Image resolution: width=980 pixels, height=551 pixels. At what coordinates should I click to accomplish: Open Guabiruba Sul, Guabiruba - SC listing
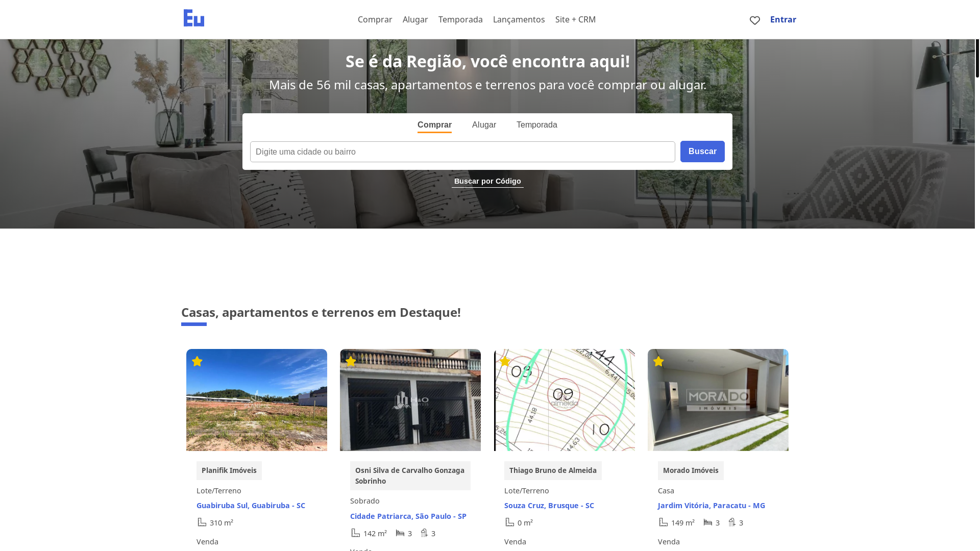(251, 506)
